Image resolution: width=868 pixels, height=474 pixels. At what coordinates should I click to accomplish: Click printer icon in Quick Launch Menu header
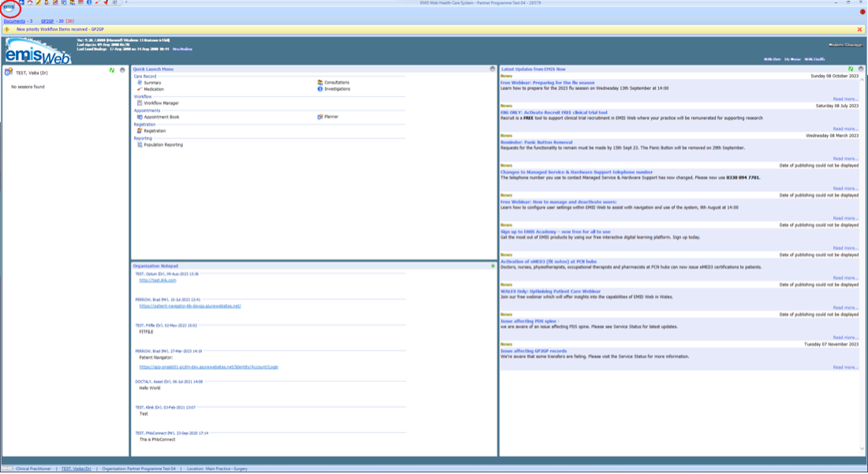492,69
